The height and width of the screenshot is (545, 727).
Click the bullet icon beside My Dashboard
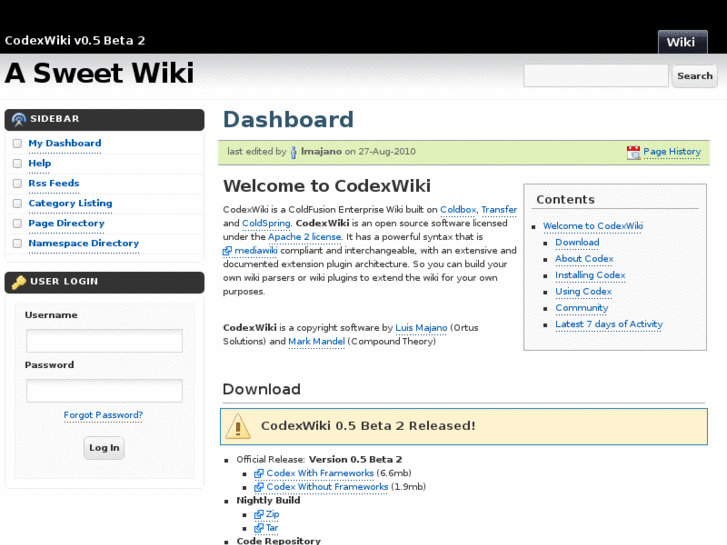(17, 144)
